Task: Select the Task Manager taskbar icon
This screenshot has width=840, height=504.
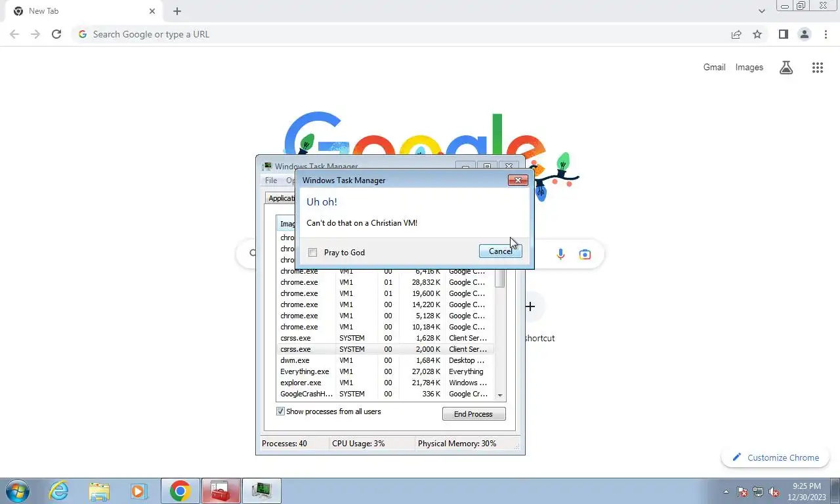Action: tap(262, 491)
